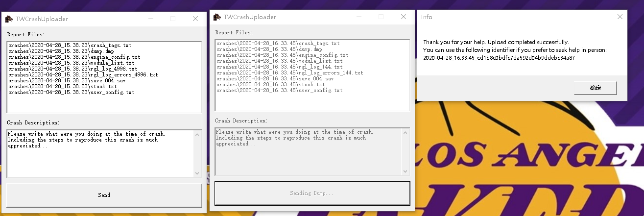
Task: Click the Info dialog title bar text
Action: [x=427, y=17]
